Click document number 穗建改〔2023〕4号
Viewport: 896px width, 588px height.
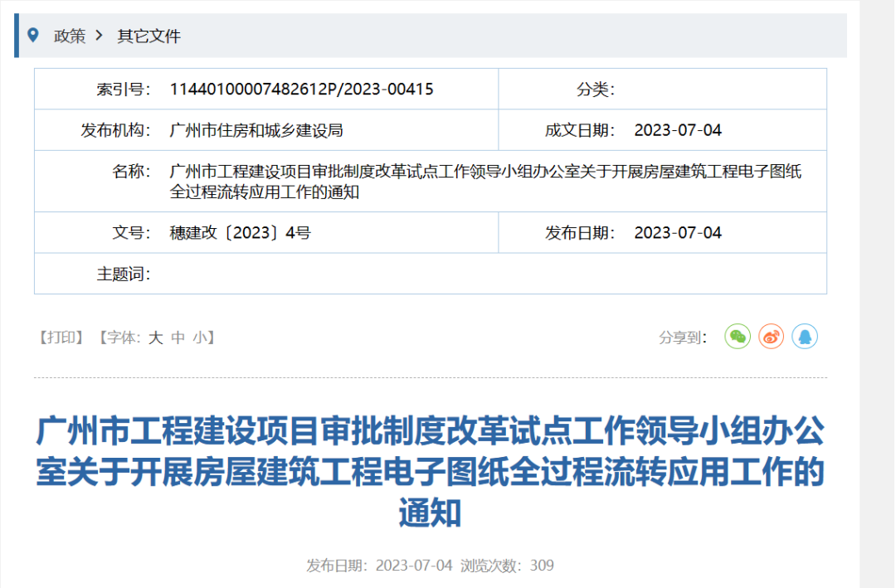240,232
